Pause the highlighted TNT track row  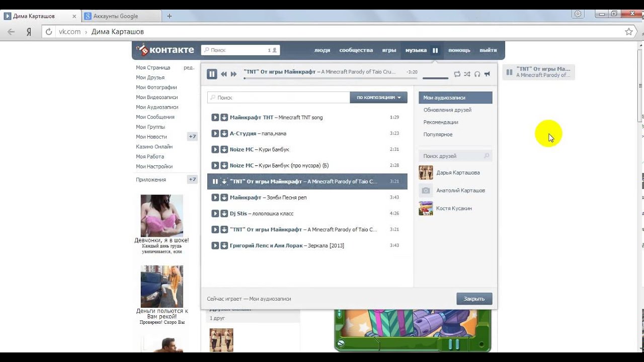(215, 182)
